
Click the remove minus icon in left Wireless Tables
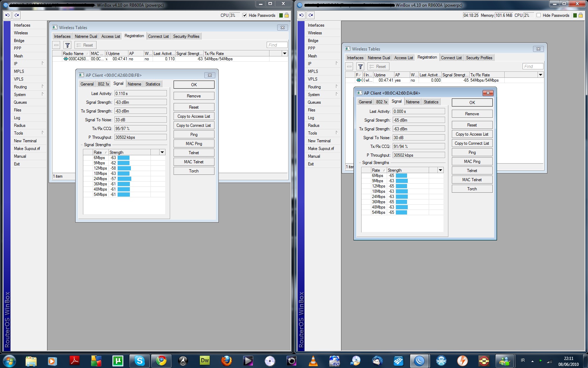(56, 45)
